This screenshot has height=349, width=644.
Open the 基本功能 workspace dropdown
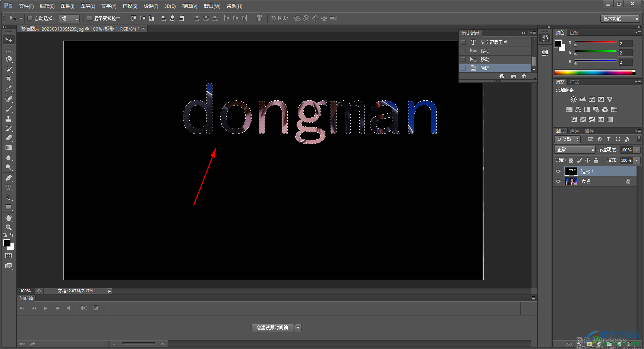tap(620, 19)
